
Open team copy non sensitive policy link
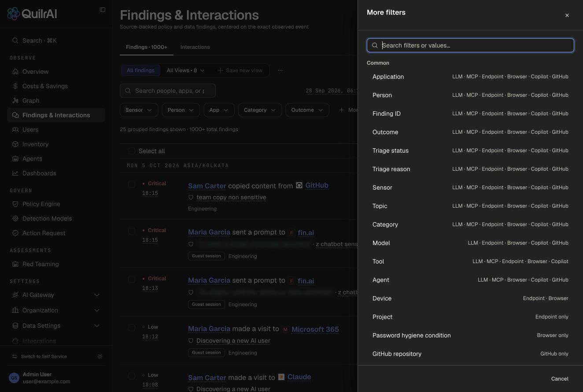(x=231, y=197)
